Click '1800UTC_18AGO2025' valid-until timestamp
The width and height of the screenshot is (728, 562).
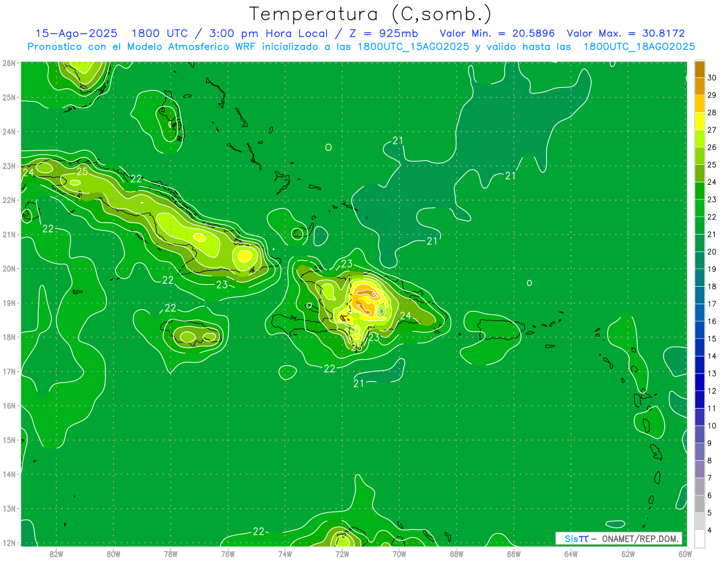[x=639, y=47]
